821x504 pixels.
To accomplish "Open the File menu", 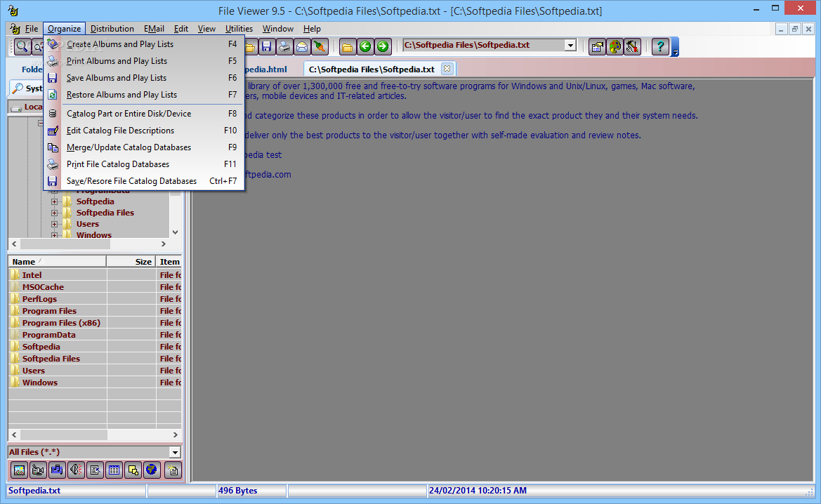I will pos(32,29).
